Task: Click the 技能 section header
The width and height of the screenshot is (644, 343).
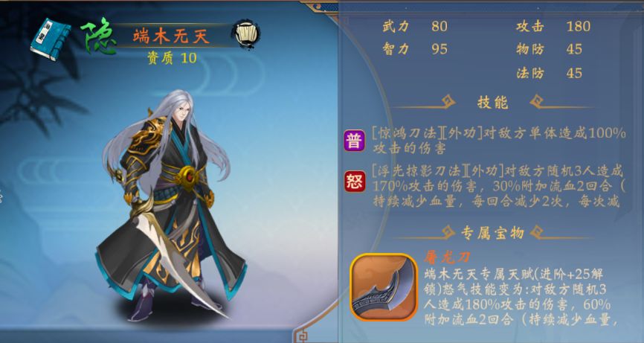Action: [492, 102]
